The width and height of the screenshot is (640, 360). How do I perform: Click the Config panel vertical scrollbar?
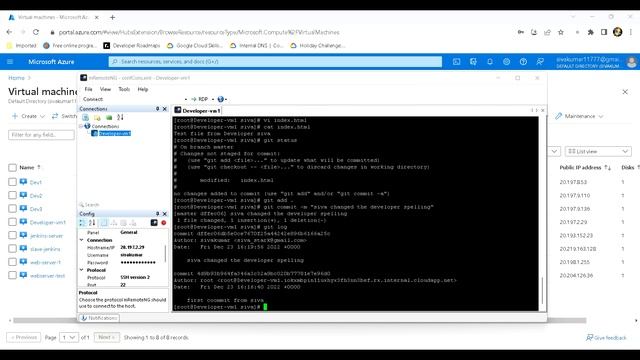click(x=165, y=253)
